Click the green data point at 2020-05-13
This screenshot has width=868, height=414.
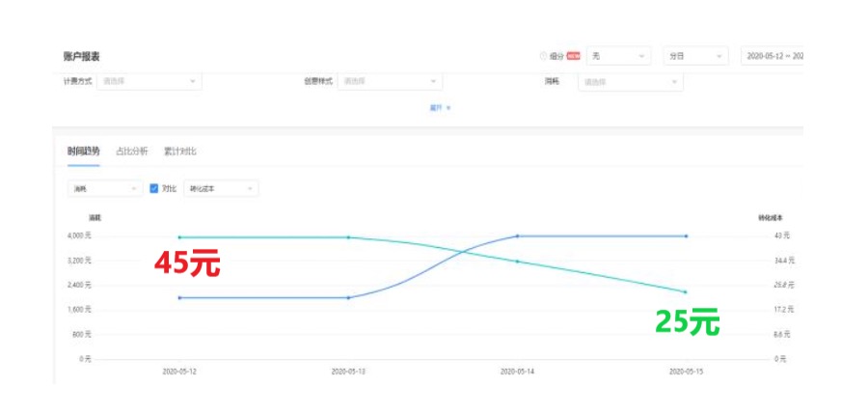click(x=348, y=237)
